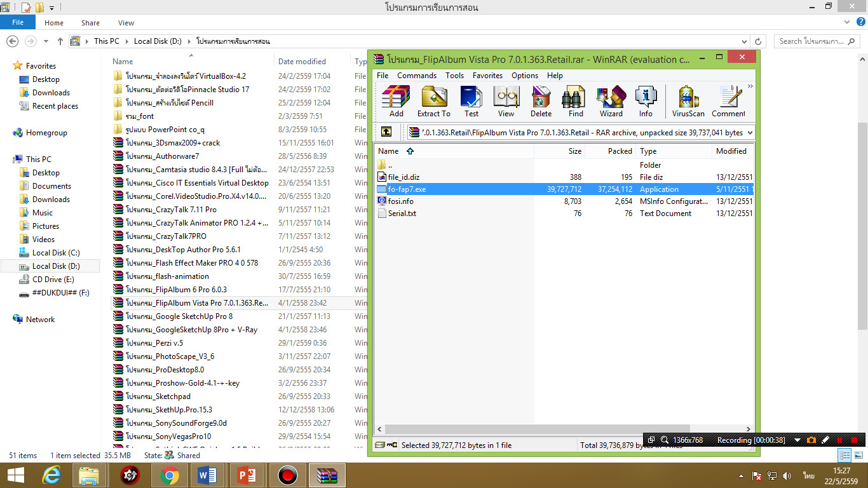Expand more WinRAR toolbar buttons chevron
This screenshot has width=868, height=488.
pos(750,86)
